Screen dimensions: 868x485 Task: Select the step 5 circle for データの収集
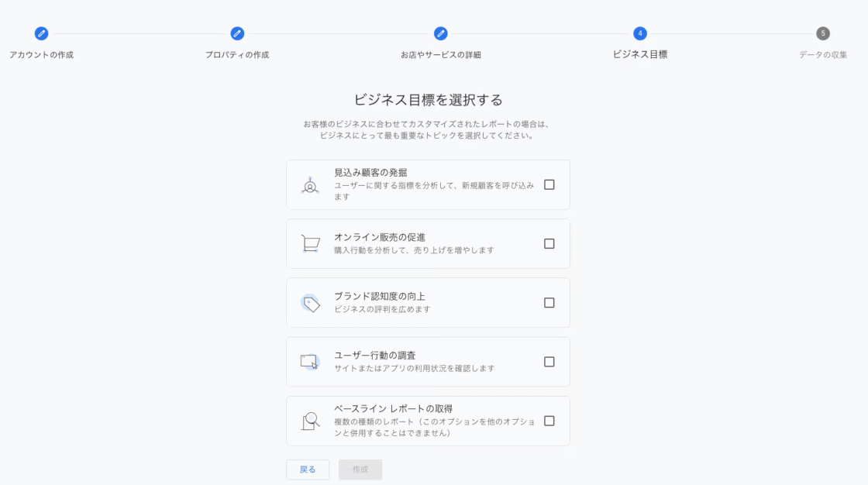point(823,33)
